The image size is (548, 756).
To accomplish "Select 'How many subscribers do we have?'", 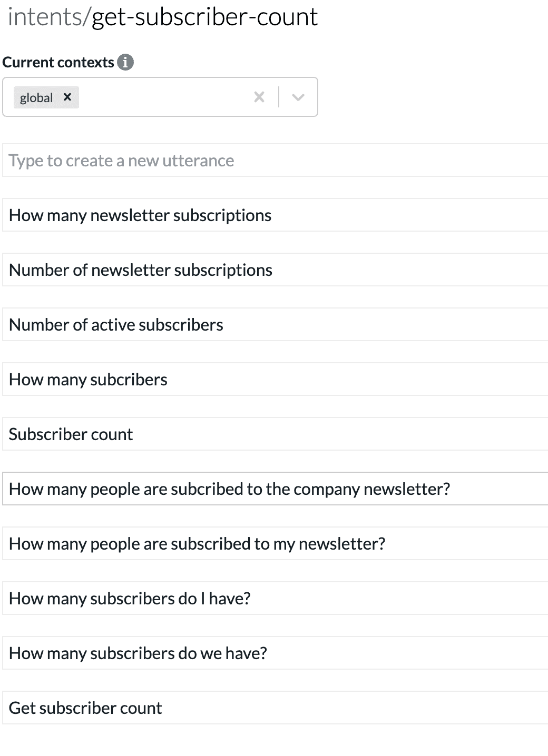I will [276, 653].
